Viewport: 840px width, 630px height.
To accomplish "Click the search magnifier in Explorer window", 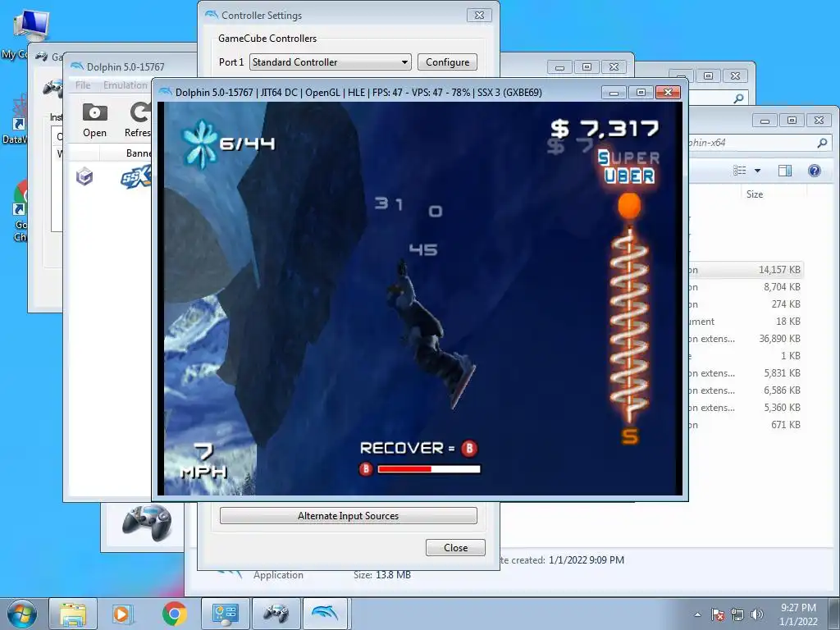I will pyautogui.click(x=822, y=143).
